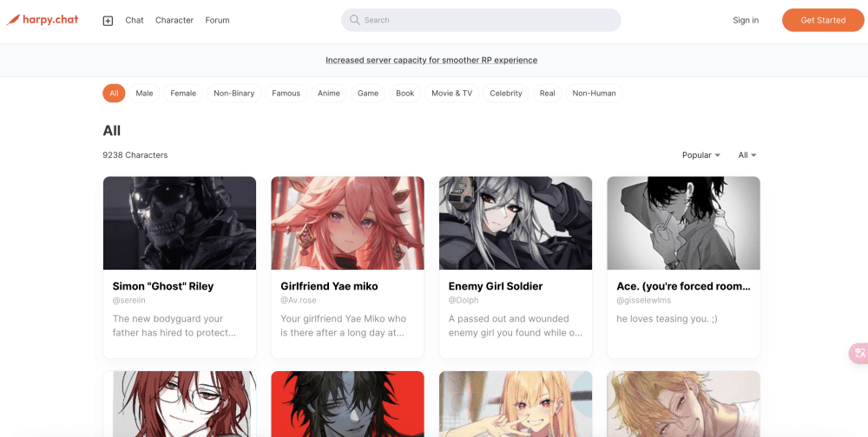Expand the Popular sort dropdown
Viewport: 868px width, 437px height.
[701, 155]
